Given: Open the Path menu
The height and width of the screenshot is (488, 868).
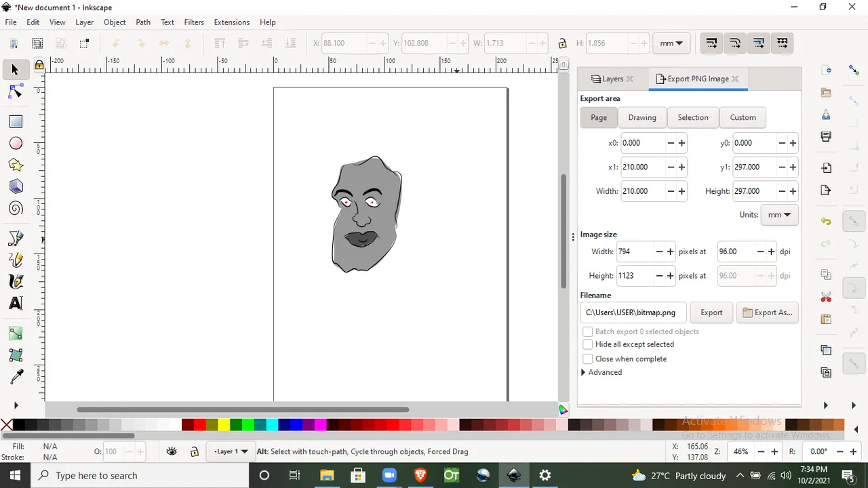Looking at the screenshot, I should click(143, 22).
